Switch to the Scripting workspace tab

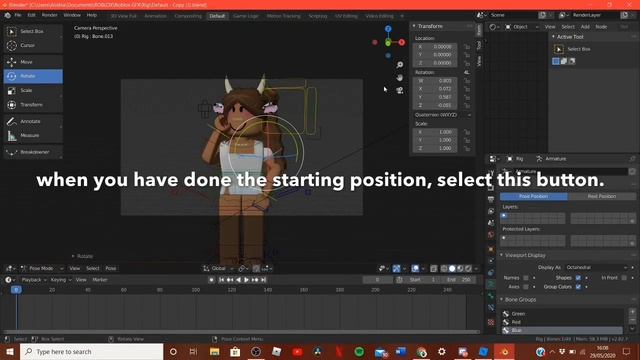(x=318, y=16)
